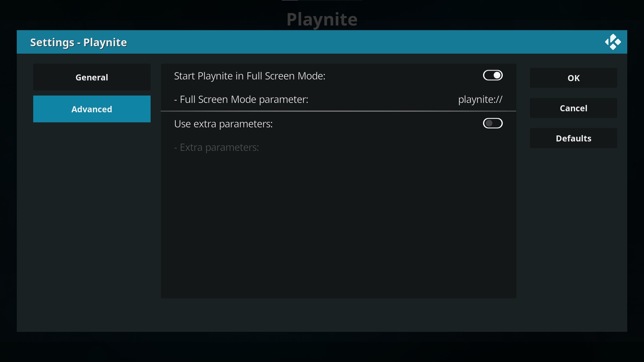The image size is (644, 362).
Task: Click the Extra parameters input field
Action: 338,147
